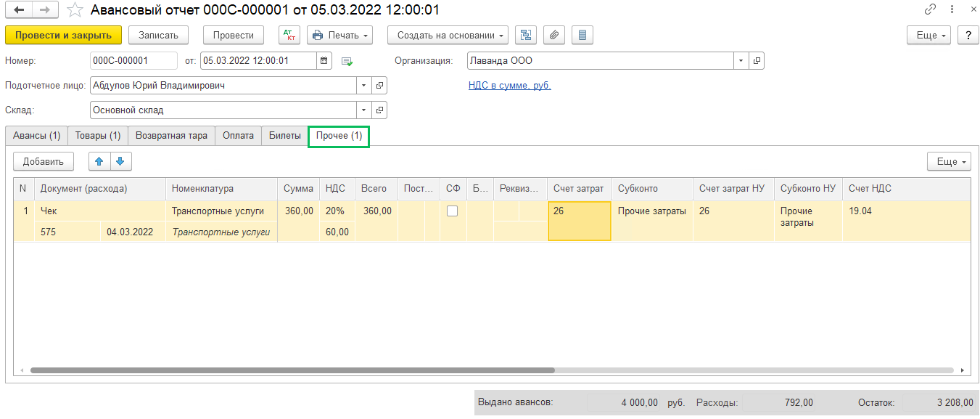Move row up with blue arrow
The image size is (980, 419).
99,161
